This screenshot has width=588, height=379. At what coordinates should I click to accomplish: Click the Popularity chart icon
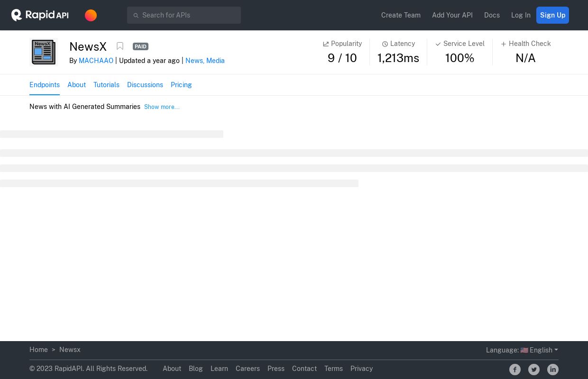(326, 44)
